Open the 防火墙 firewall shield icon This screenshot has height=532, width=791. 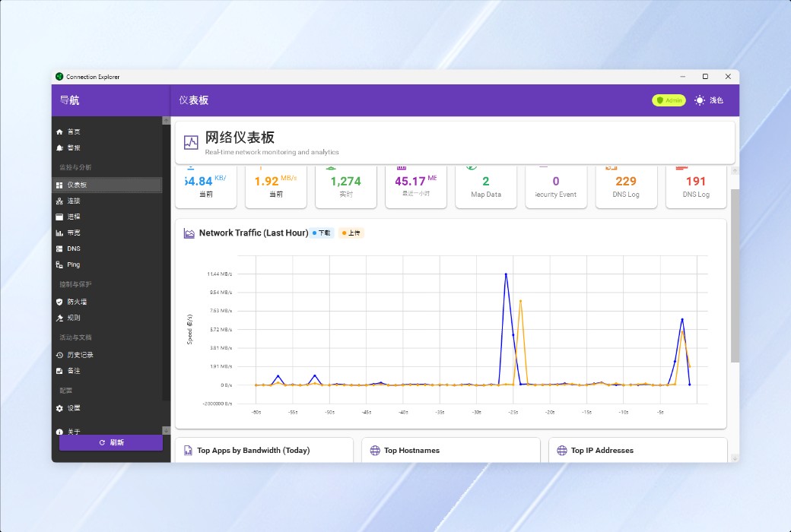pos(59,302)
